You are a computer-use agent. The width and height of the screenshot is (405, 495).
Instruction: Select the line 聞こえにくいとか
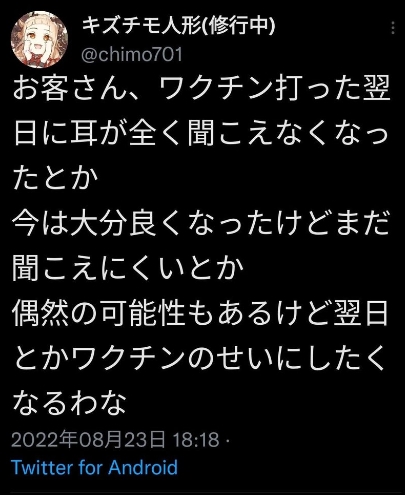pos(128,268)
